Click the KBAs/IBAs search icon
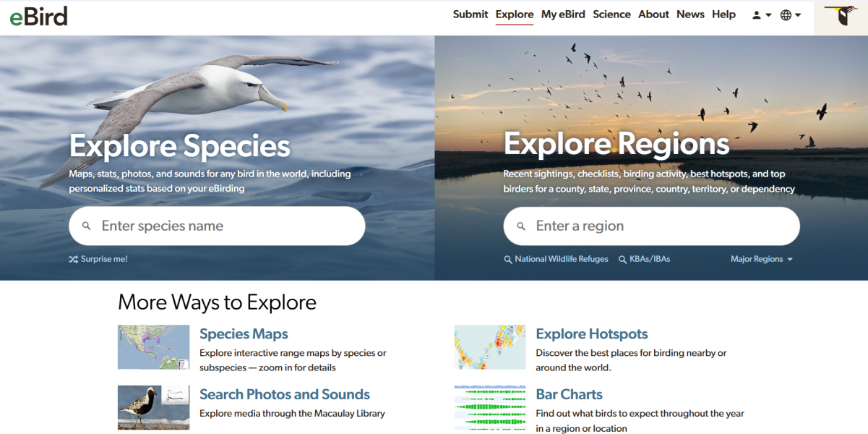 click(622, 258)
